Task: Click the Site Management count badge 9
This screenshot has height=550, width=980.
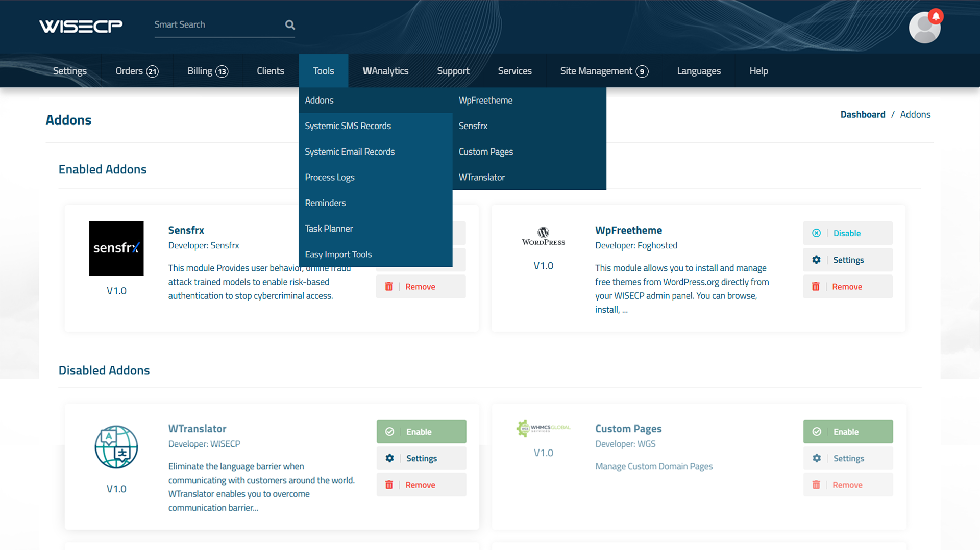Action: tap(642, 71)
